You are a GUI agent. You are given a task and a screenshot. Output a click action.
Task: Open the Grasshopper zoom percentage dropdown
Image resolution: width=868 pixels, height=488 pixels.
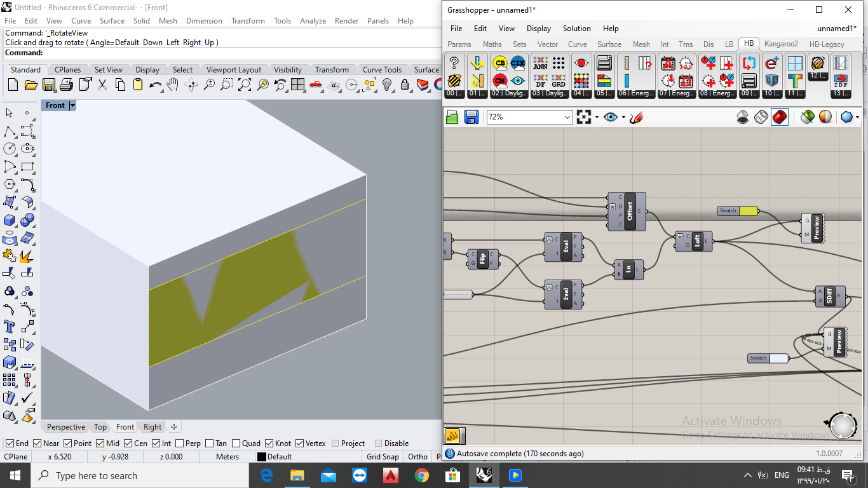(x=530, y=117)
